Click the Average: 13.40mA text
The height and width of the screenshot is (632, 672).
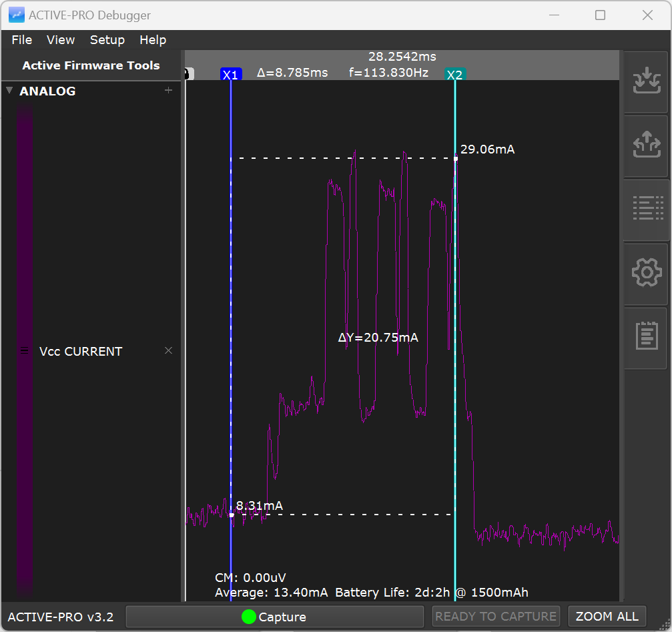click(272, 593)
